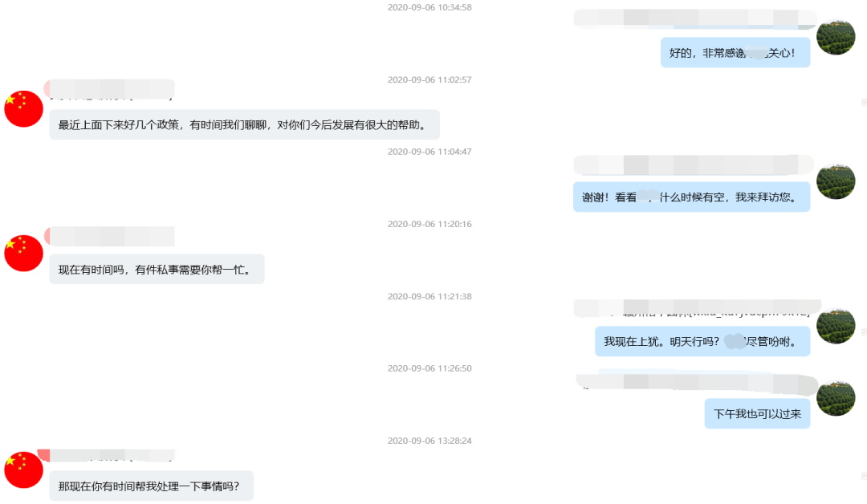Select message bubble starting 最近上面下来好几个政策
867x504 pixels.
coord(244,125)
